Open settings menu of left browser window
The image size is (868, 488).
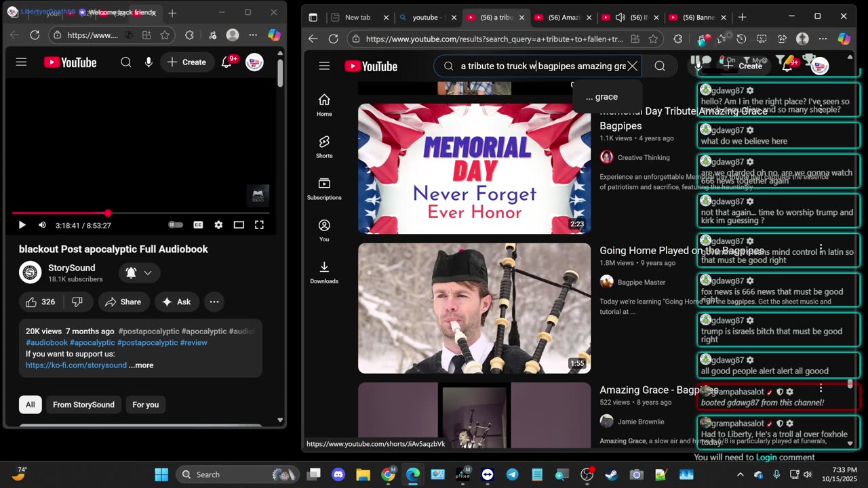(253, 35)
